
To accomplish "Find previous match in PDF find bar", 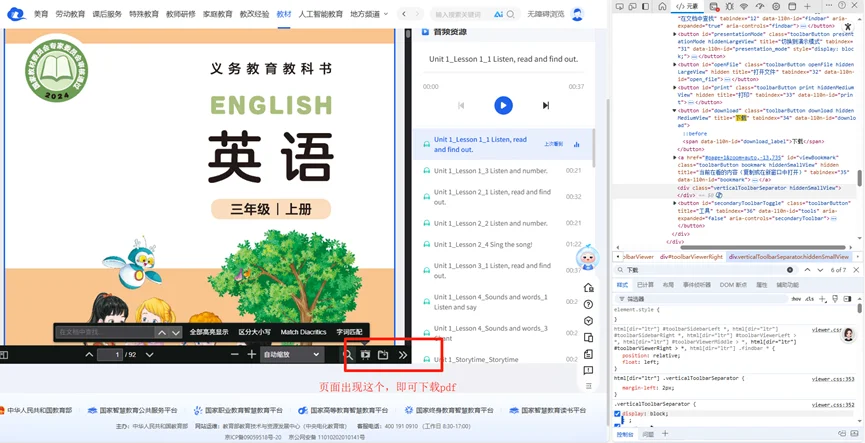I will [162, 333].
